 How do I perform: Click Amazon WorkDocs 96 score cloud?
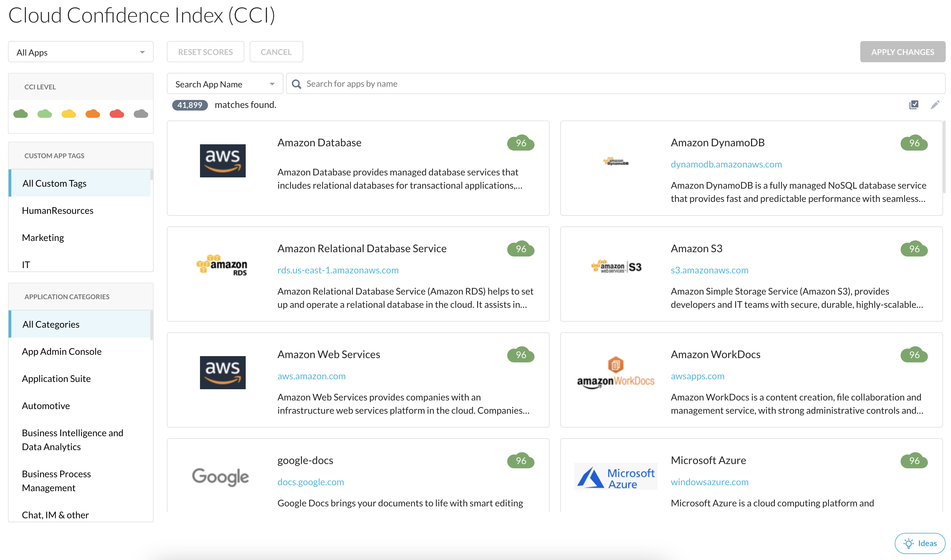(914, 355)
